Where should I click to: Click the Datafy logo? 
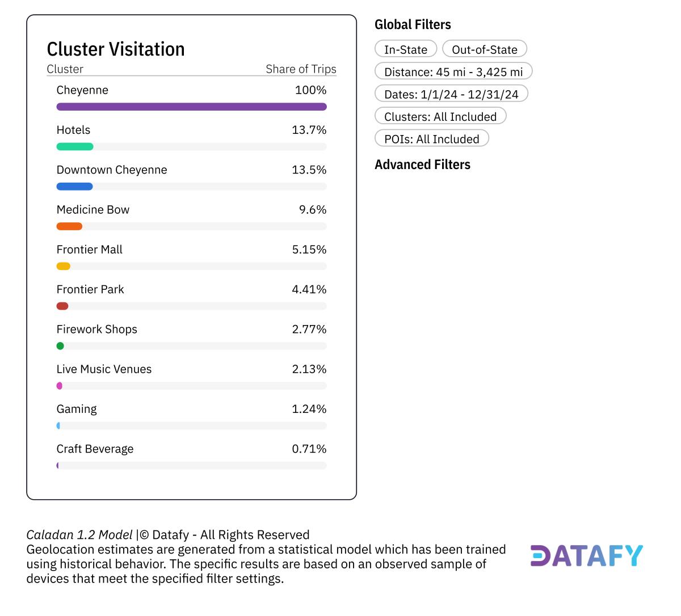(x=586, y=556)
